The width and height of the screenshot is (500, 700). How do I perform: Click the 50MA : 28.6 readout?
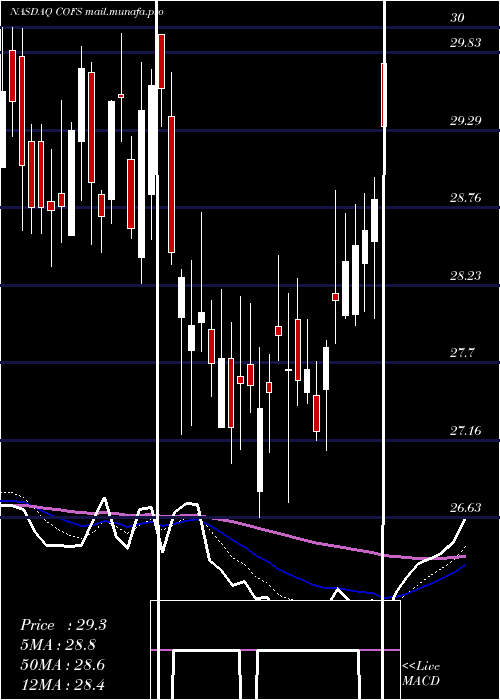click(x=62, y=665)
